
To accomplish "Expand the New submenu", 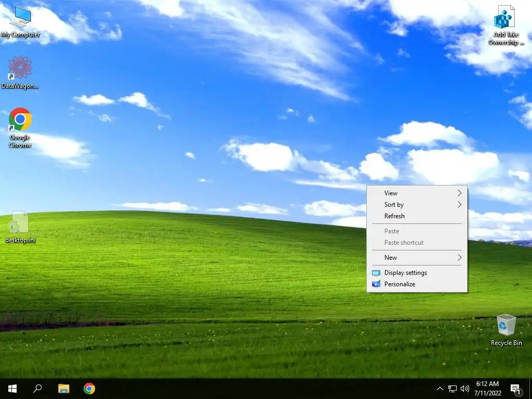I will click(417, 258).
